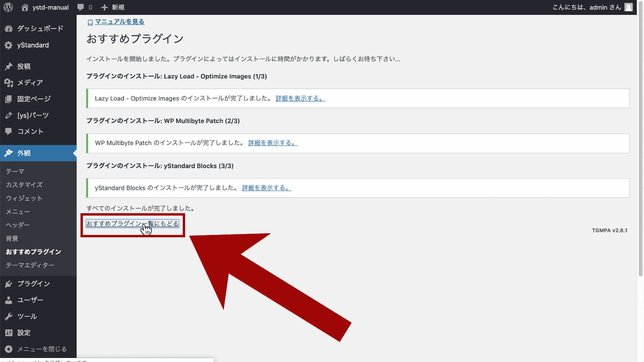644x362 pixels.
Task: Select メニュー in the 外観 submenu
Action: [18, 212]
